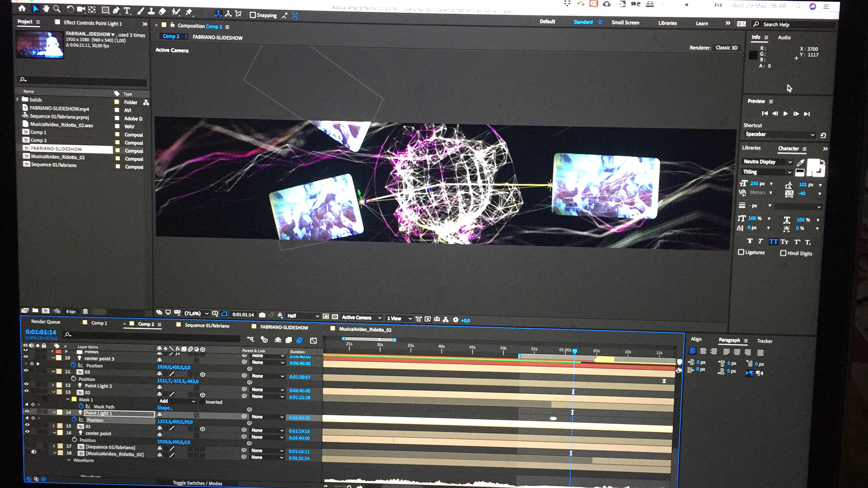Switch to the Default workspace
The image size is (868, 488).
tap(547, 21)
